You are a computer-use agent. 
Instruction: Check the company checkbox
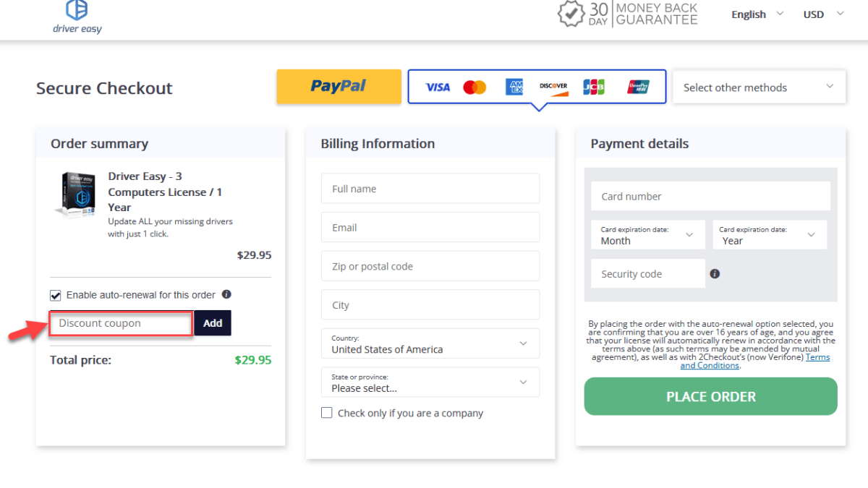326,412
